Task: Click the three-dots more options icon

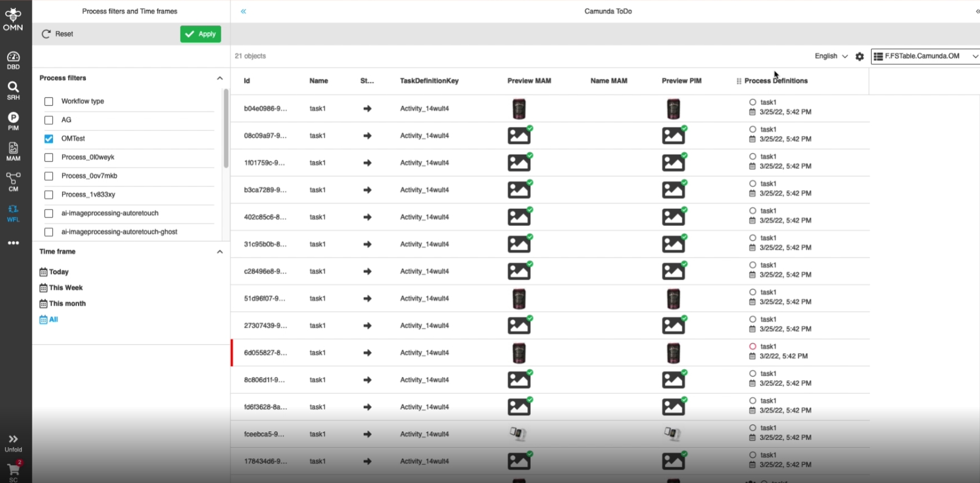Action: coord(13,243)
